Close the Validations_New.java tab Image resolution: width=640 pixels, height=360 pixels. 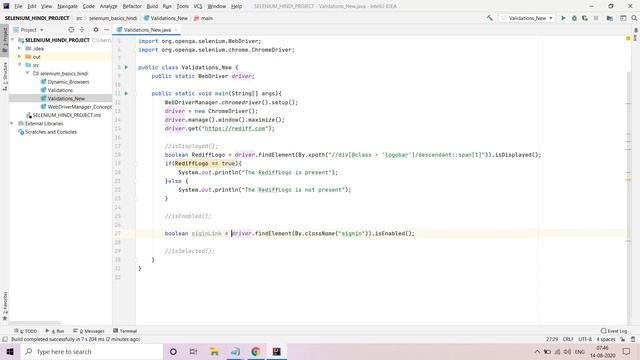pos(176,30)
